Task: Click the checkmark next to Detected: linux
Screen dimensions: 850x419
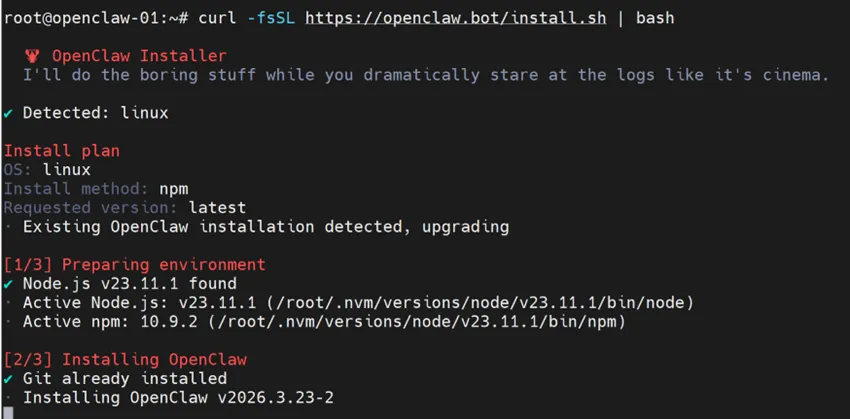Action: [8, 113]
